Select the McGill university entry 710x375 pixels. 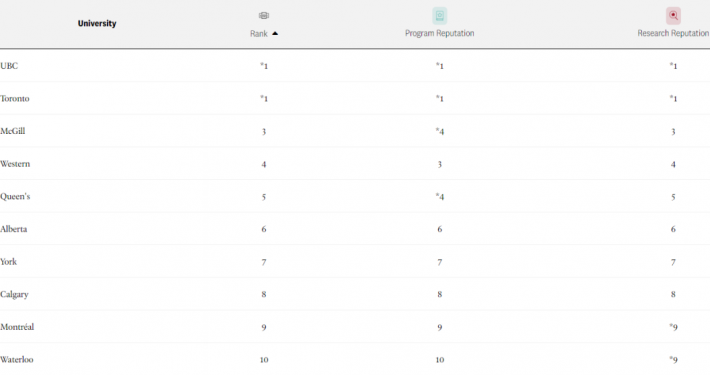(13, 131)
